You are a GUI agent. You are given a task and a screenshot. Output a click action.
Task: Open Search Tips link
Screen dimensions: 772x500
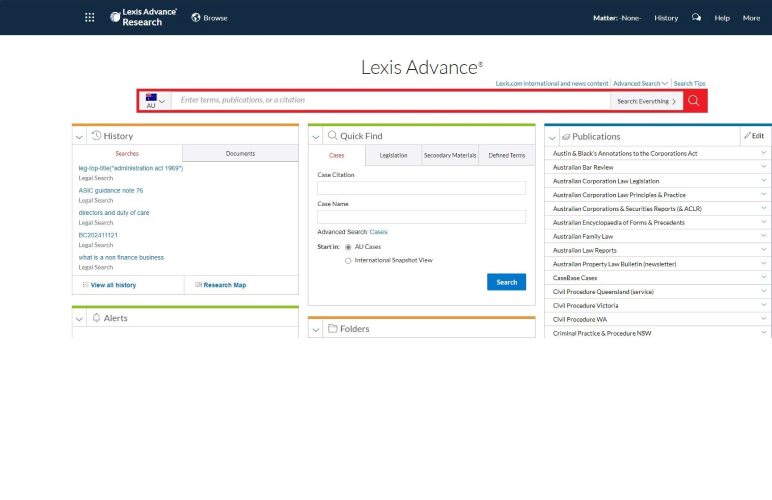point(689,84)
